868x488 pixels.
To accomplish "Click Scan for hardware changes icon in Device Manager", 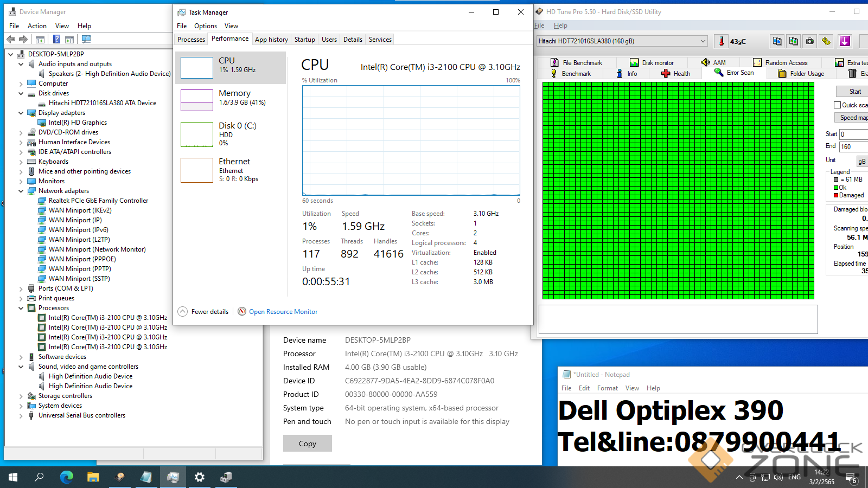I will click(86, 39).
